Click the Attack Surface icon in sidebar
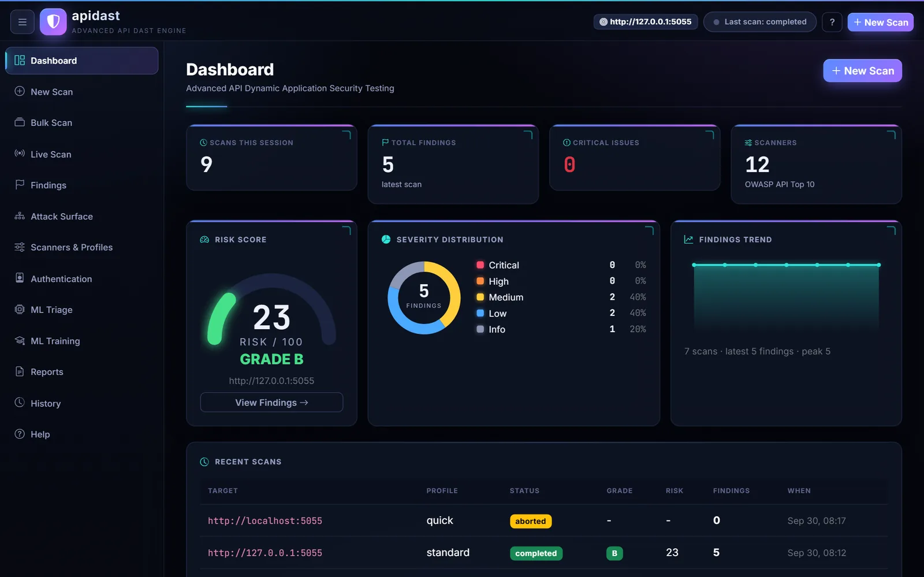This screenshot has height=577, width=924. pyautogui.click(x=20, y=216)
